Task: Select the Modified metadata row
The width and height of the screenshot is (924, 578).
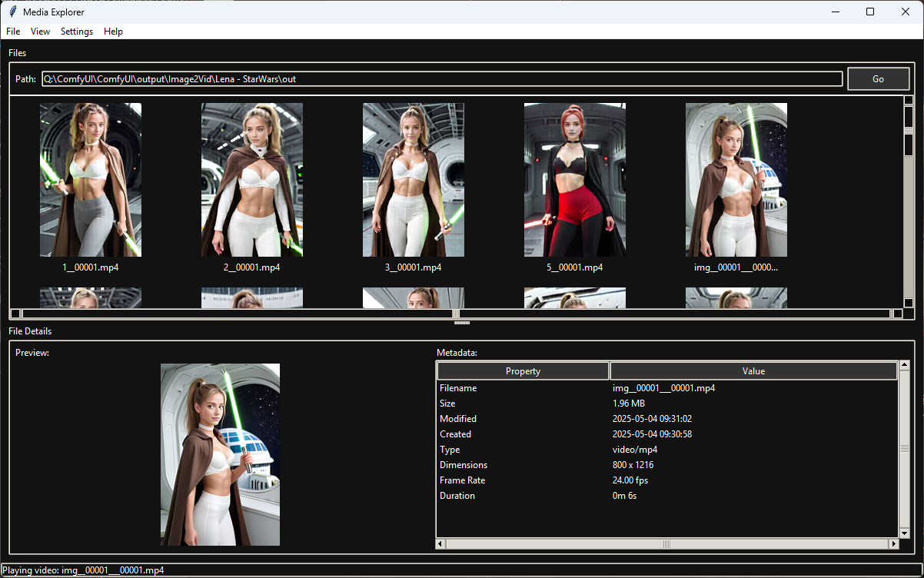Action: pos(666,419)
